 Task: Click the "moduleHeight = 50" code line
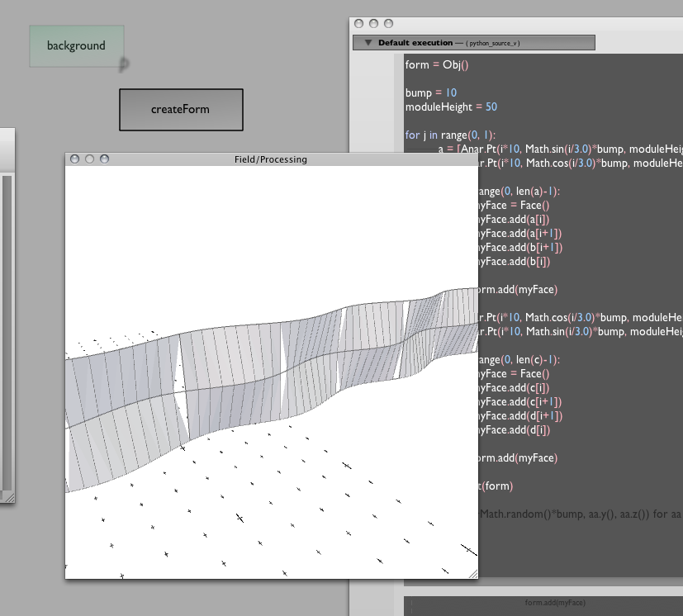(451, 107)
